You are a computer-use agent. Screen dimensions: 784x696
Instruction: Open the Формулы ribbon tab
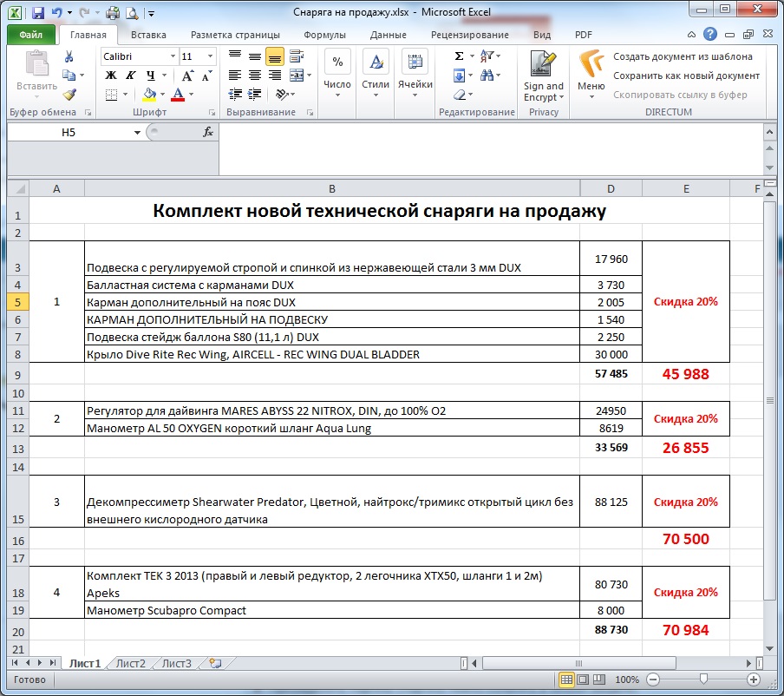pyautogui.click(x=324, y=36)
